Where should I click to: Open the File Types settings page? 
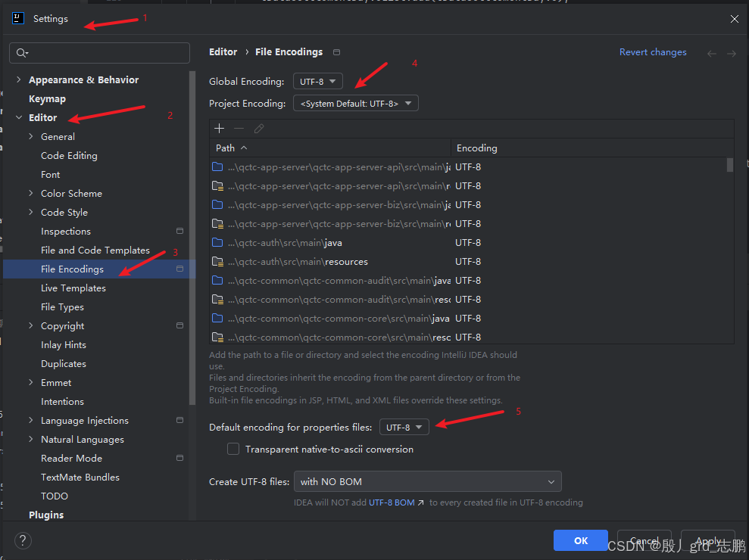[63, 307]
